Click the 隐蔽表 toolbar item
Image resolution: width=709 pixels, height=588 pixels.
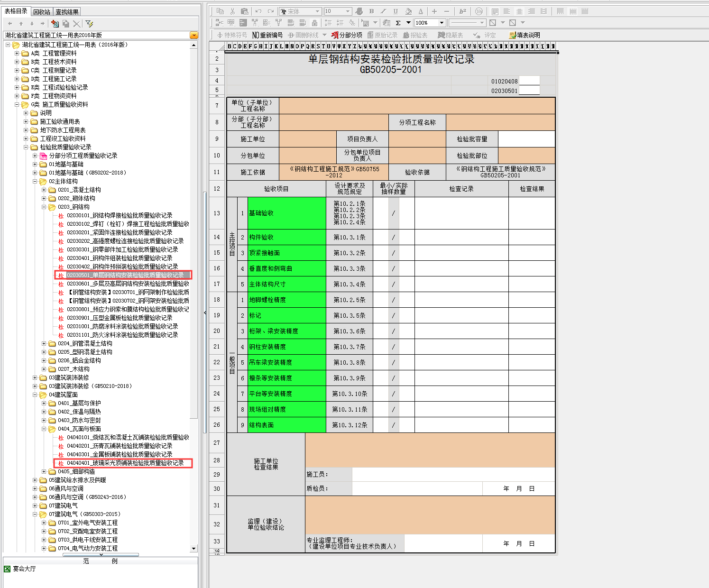(x=450, y=35)
